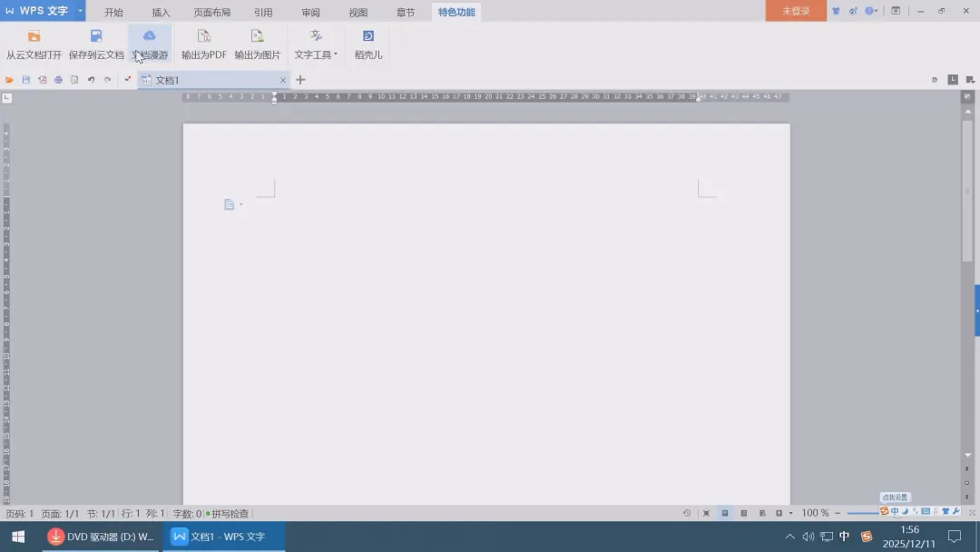This screenshot has width=980, height=552.
Task: Click the tab stop selector at ruler corner
Action: 7,98
